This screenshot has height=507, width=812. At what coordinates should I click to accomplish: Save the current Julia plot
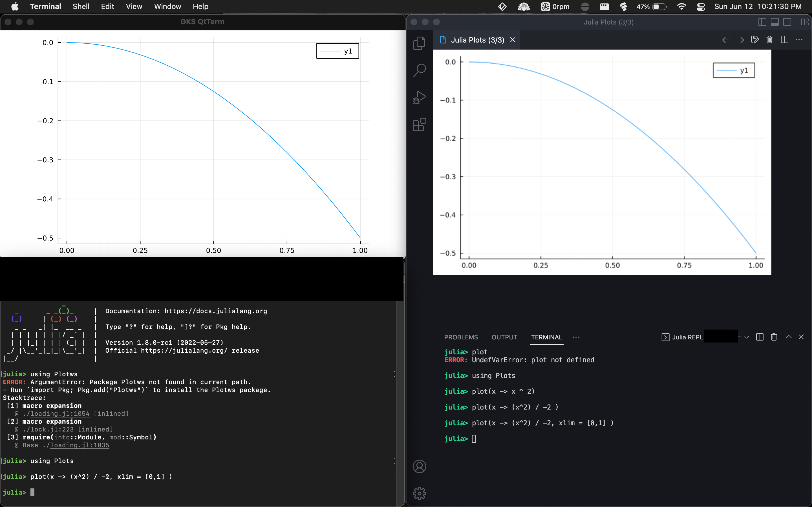[754, 39]
